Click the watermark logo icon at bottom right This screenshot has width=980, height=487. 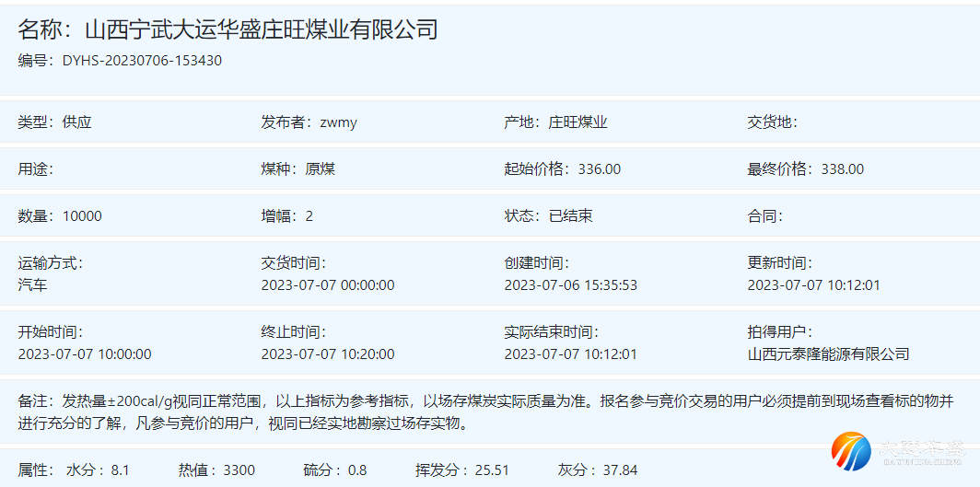852,453
